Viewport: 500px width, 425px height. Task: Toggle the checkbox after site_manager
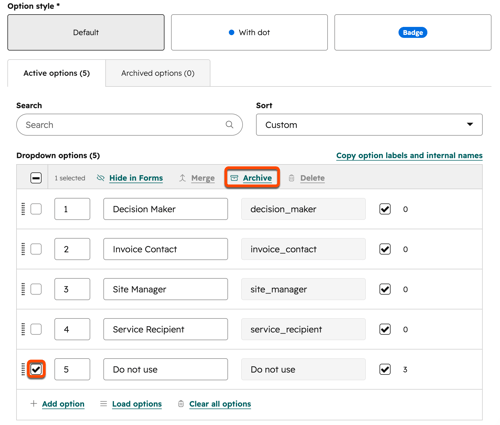click(385, 289)
